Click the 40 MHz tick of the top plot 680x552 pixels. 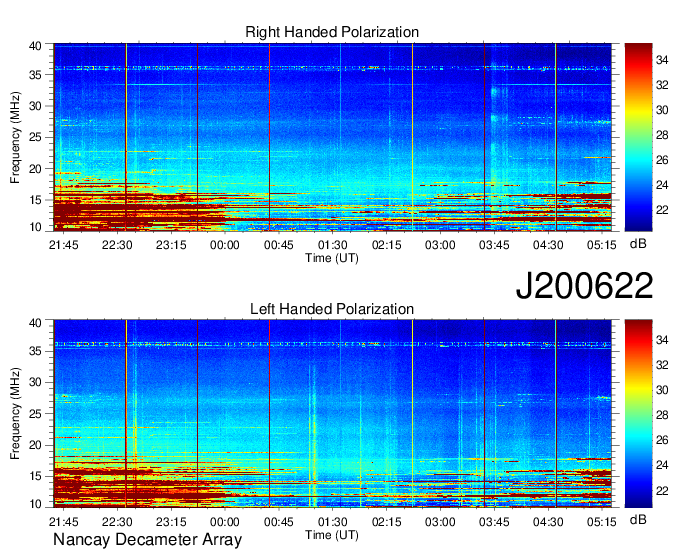click(35, 46)
